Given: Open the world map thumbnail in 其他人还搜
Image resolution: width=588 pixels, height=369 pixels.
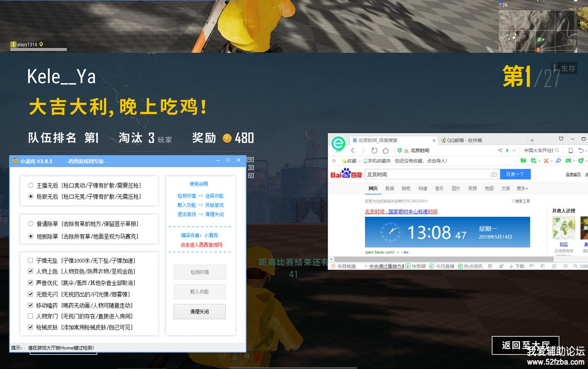Looking at the screenshot, I should click(563, 227).
